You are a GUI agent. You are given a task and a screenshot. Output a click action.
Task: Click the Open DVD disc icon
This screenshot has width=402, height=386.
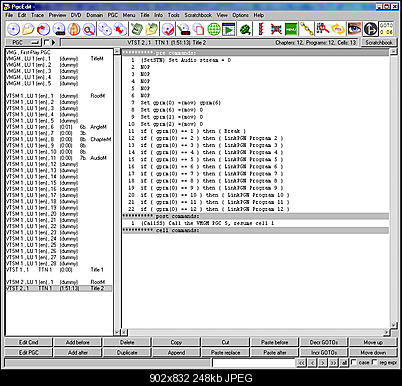[x=13, y=29]
